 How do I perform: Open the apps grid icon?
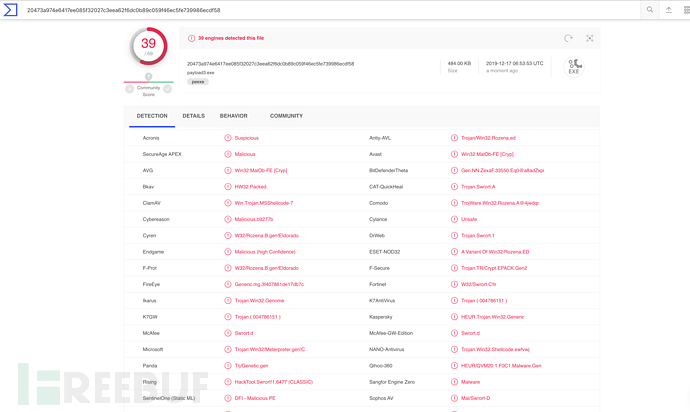tap(686, 10)
